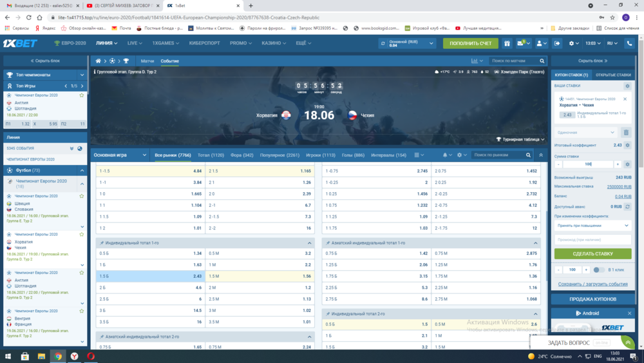Image resolution: width=644 pixels, height=363 pixels.
Task: Click the СДЕЛАТЬ СТАВКУ button
Action: (x=592, y=253)
